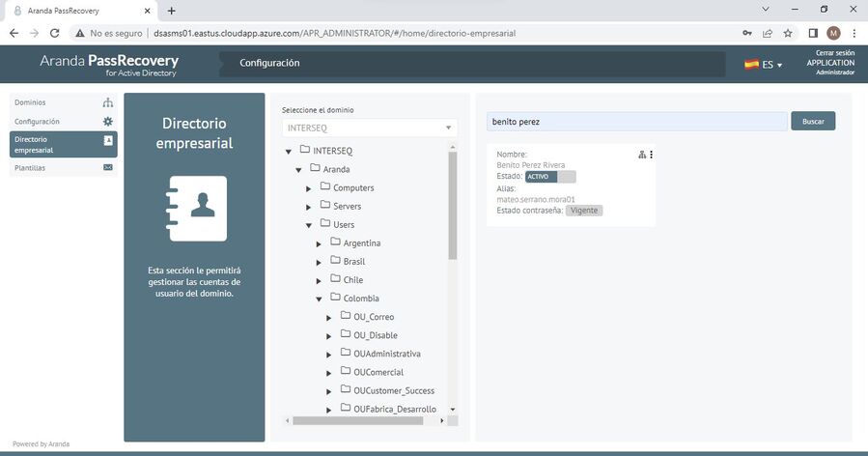Click tree horizontal scrollbar right arrow
The image size is (868, 456).
(x=442, y=420)
